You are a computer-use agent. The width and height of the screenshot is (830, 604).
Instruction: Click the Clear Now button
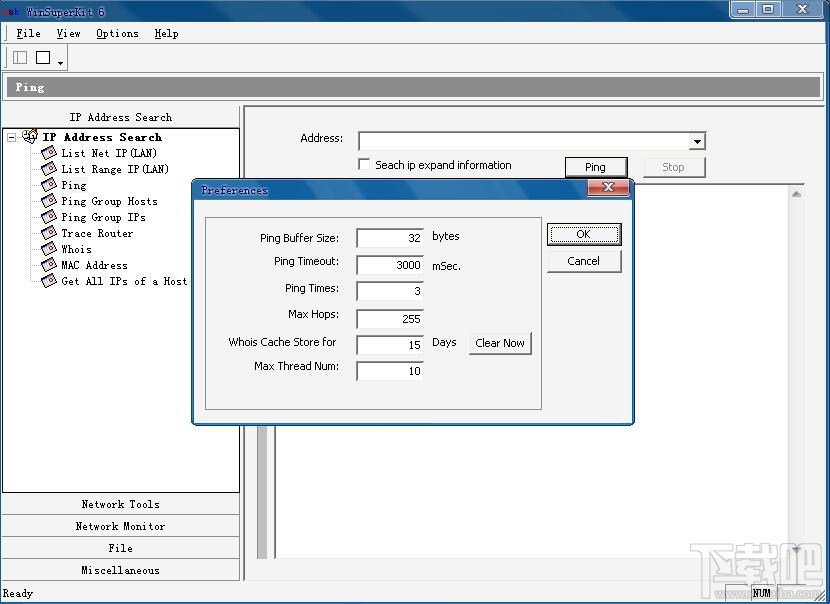click(x=500, y=343)
